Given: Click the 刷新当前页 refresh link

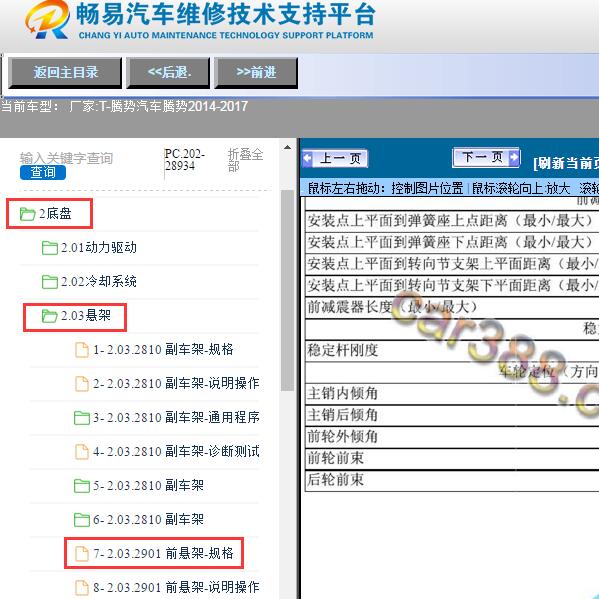Looking at the screenshot, I should click(x=566, y=164).
